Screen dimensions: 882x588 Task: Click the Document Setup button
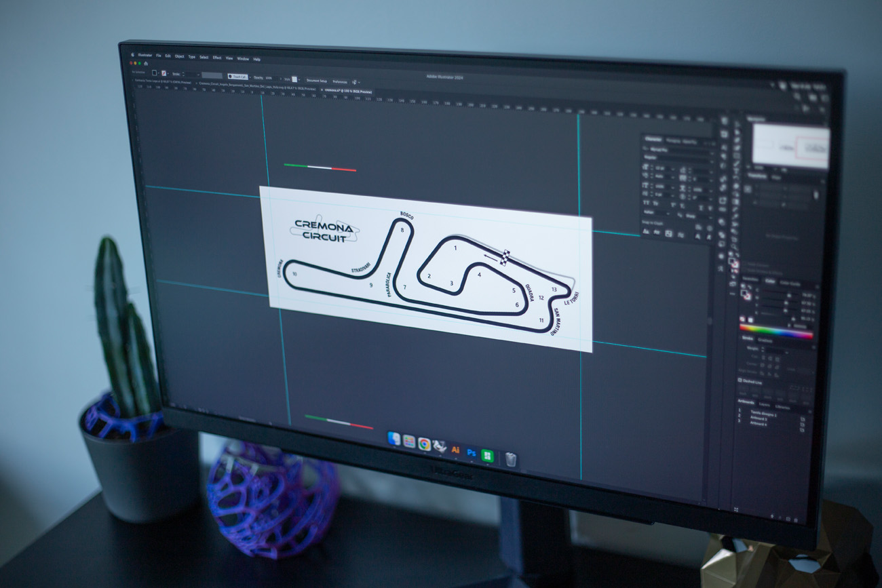317,81
